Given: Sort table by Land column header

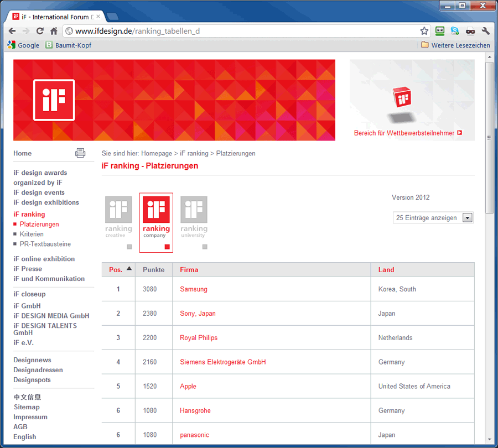Looking at the screenshot, I should (x=386, y=270).
